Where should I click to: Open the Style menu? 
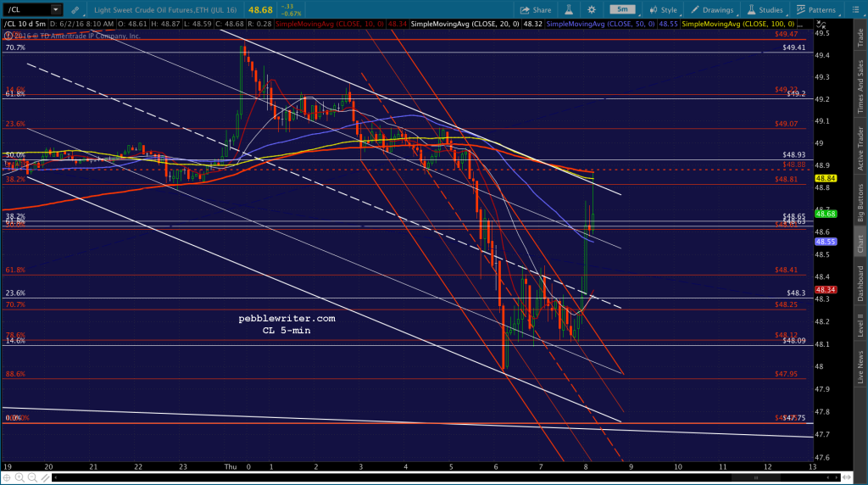pyautogui.click(x=663, y=10)
